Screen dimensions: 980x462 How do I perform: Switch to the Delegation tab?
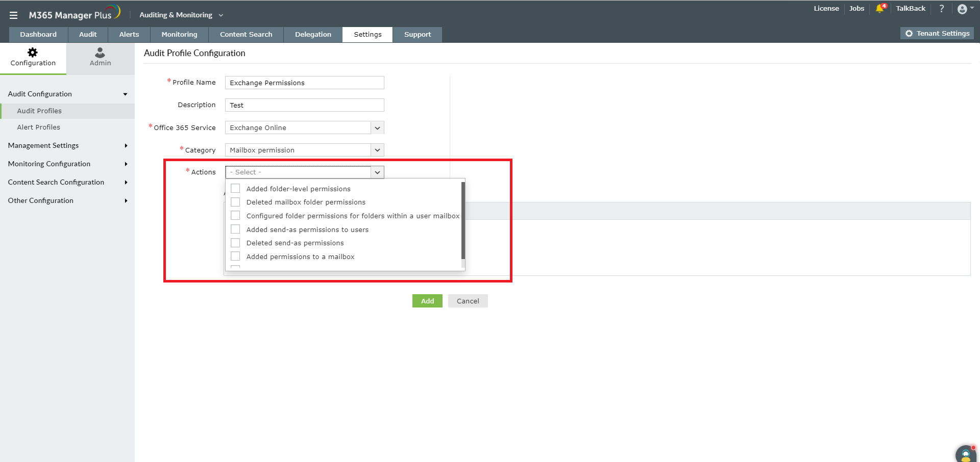click(x=313, y=34)
